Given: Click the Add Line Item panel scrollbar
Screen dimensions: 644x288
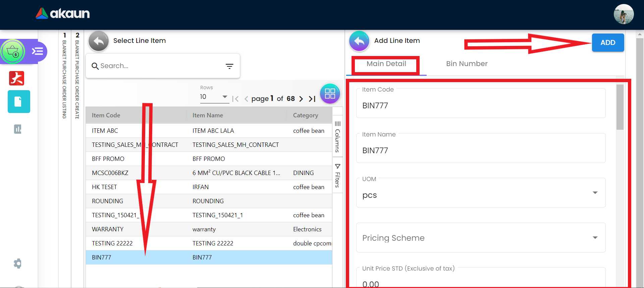Looking at the screenshot, I should 620,107.
